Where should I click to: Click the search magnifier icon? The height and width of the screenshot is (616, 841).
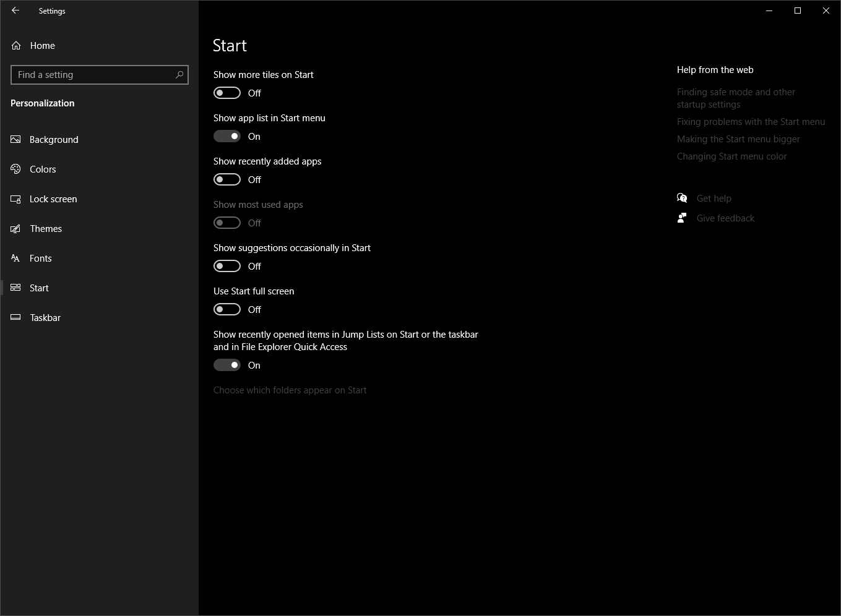click(x=179, y=74)
